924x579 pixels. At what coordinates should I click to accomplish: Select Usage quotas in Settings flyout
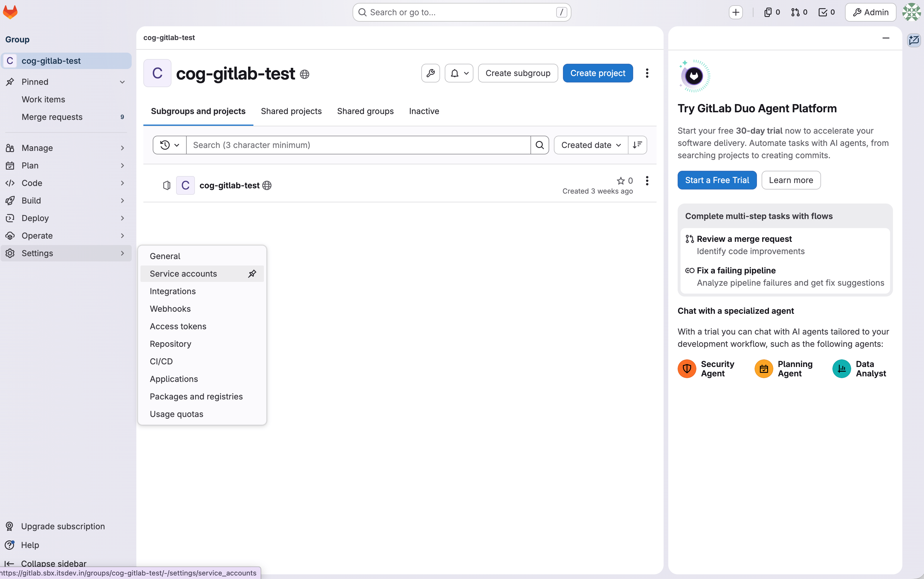(202, 414)
